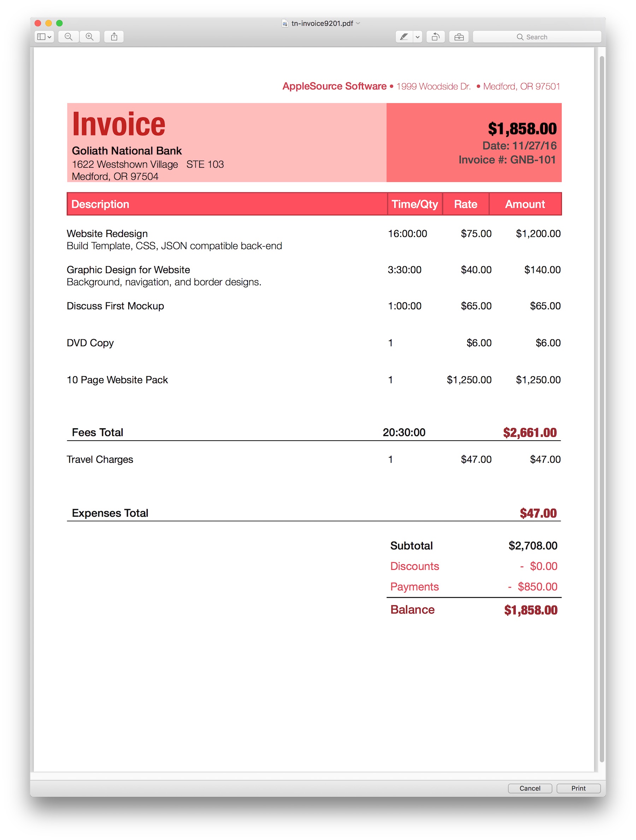The width and height of the screenshot is (636, 840).
Task: Click the PDF document proxy icon in title
Action: tap(285, 24)
